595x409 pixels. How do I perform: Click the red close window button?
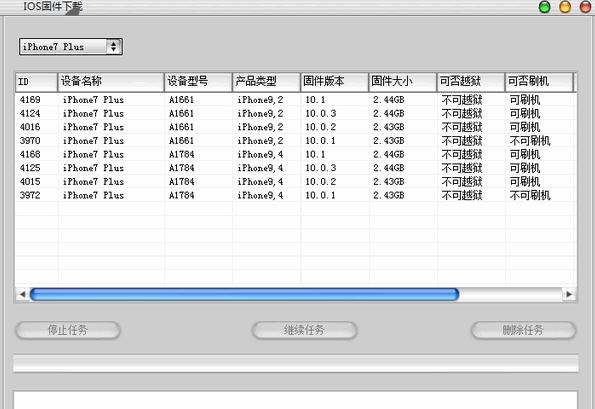(586, 7)
